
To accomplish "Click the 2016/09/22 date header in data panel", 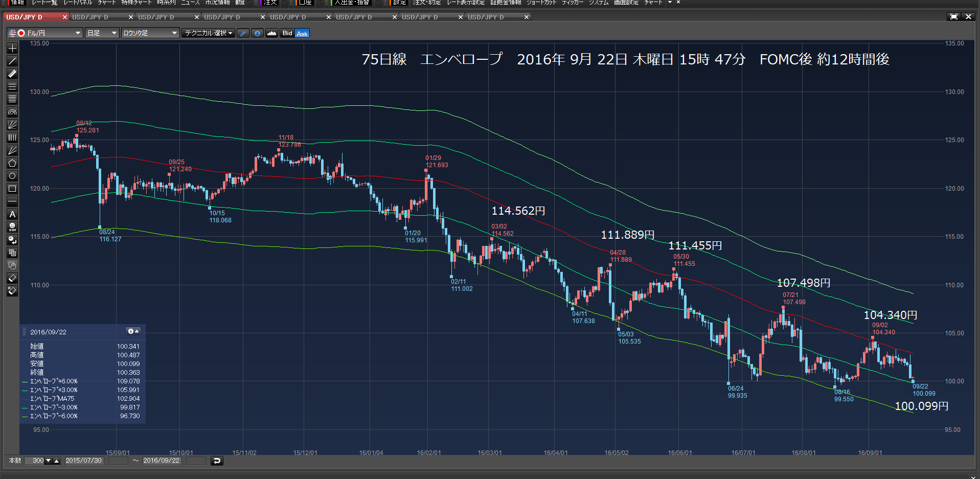I will tap(48, 332).
